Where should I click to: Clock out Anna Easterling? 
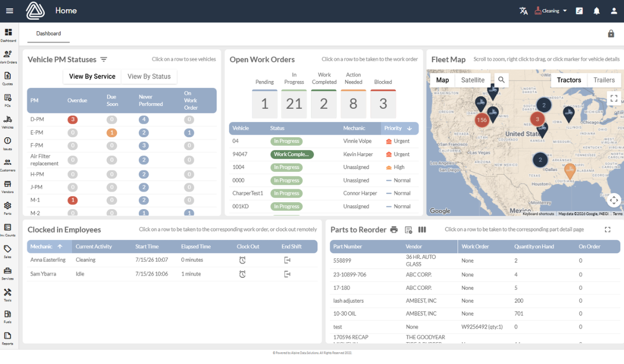point(242,260)
